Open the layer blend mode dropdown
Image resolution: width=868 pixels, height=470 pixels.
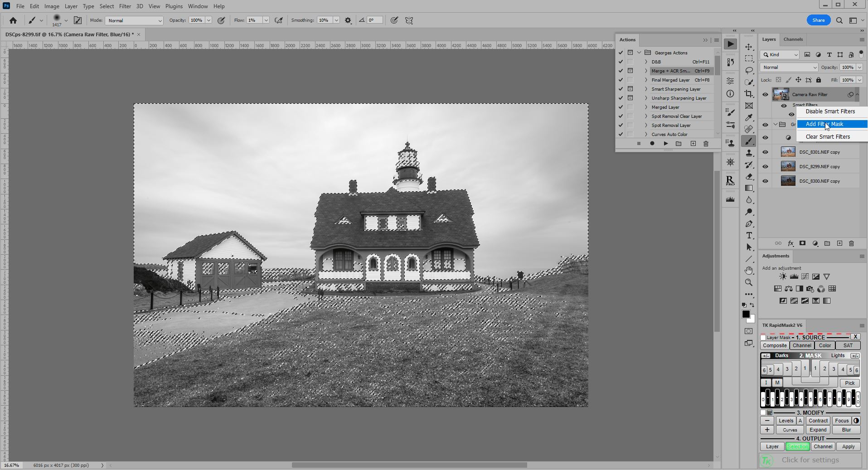pos(788,67)
